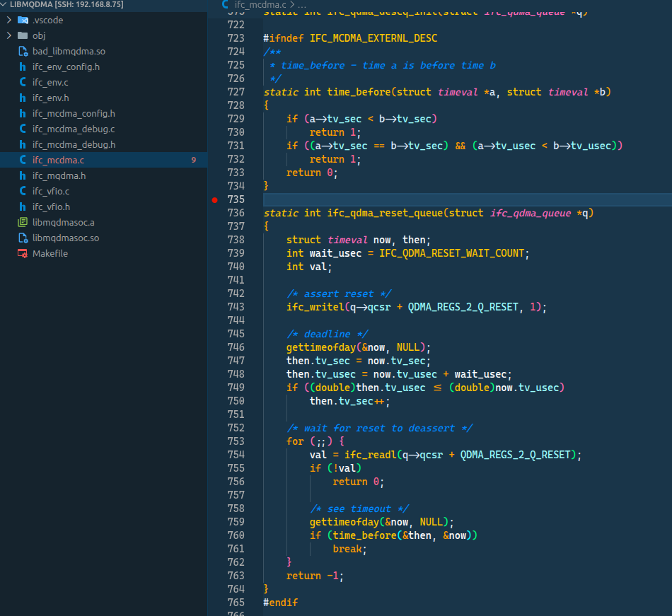
Task: Click the obj folder icon
Action: tap(23, 36)
